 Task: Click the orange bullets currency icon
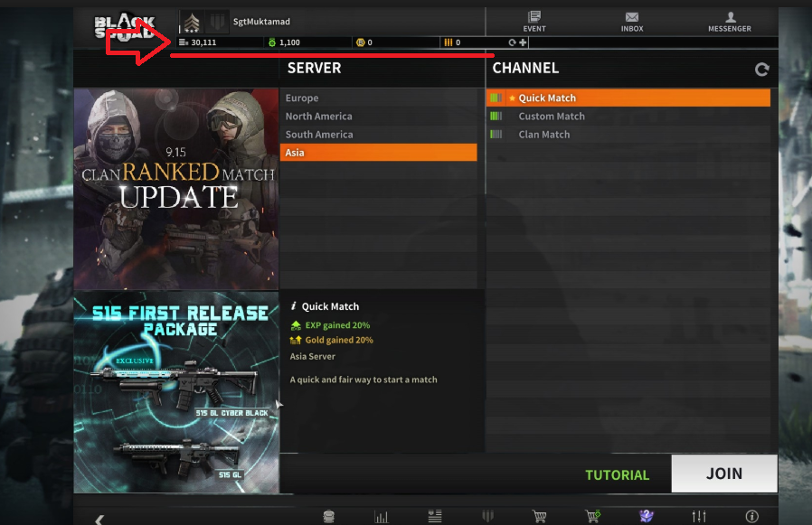(448, 42)
